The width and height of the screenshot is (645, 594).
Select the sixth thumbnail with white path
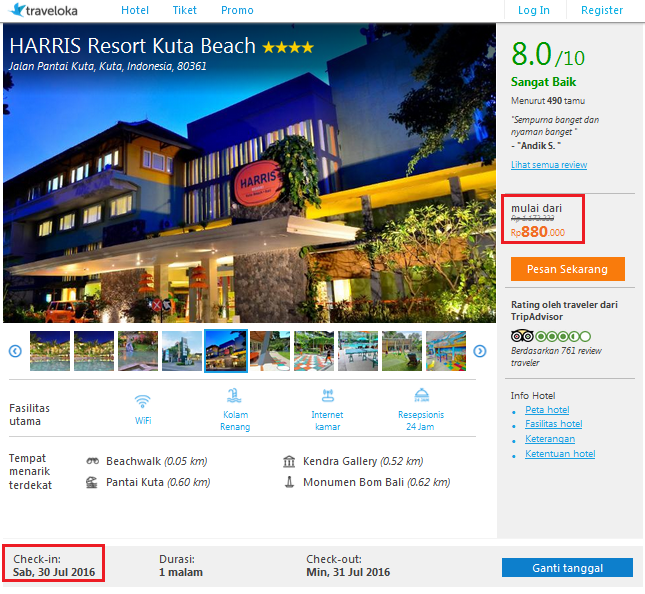pos(270,351)
